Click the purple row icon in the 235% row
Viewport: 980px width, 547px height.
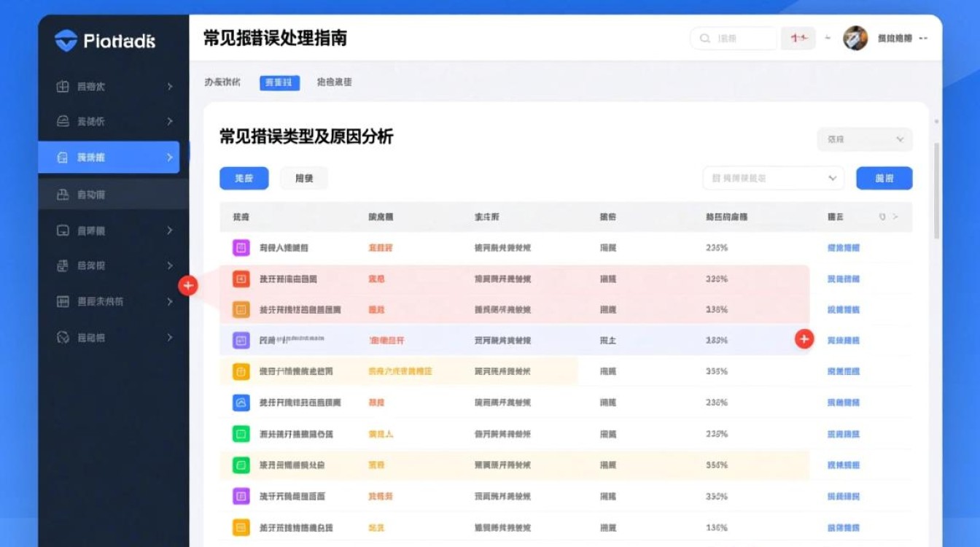coord(241,248)
